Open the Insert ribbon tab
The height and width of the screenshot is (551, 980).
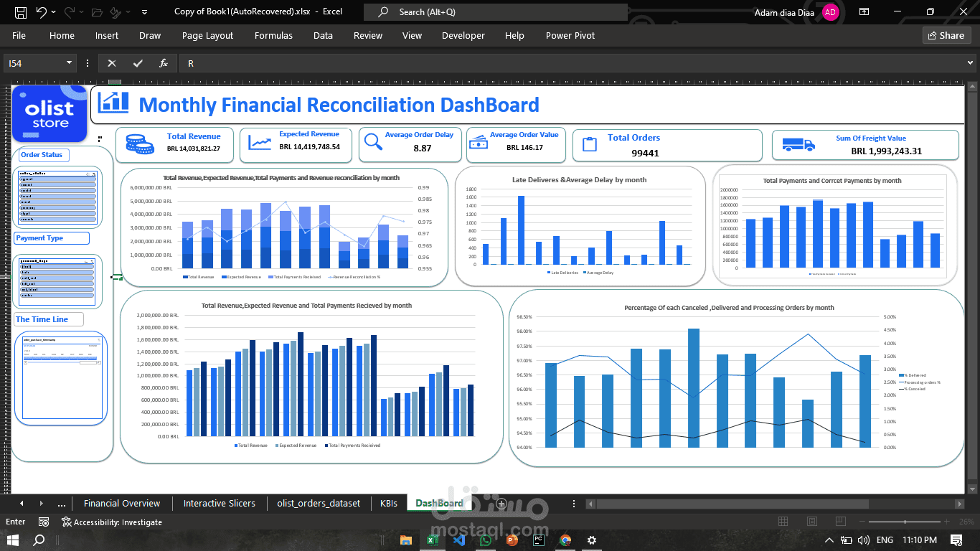point(107,35)
